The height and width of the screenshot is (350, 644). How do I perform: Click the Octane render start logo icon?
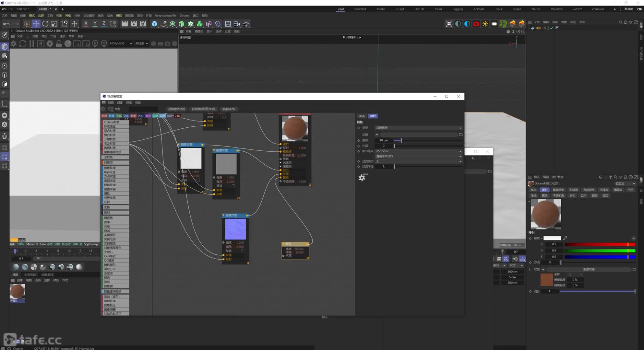13,43
